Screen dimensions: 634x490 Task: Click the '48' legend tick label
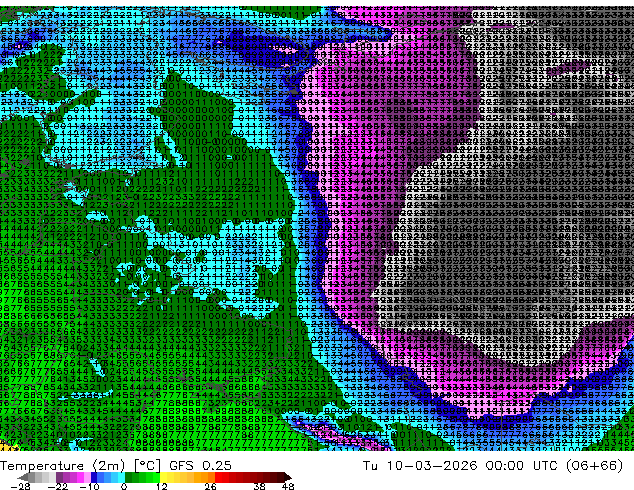click(288, 486)
